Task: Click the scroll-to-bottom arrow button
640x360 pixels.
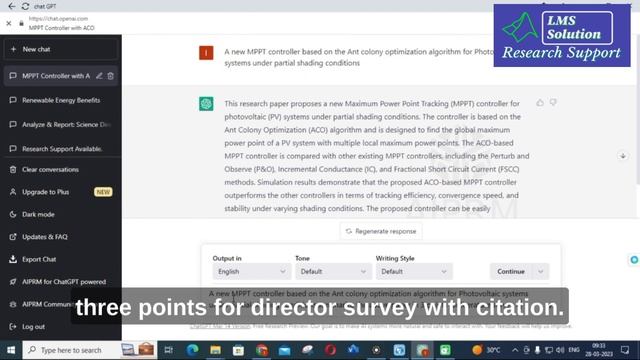Action: (623, 156)
